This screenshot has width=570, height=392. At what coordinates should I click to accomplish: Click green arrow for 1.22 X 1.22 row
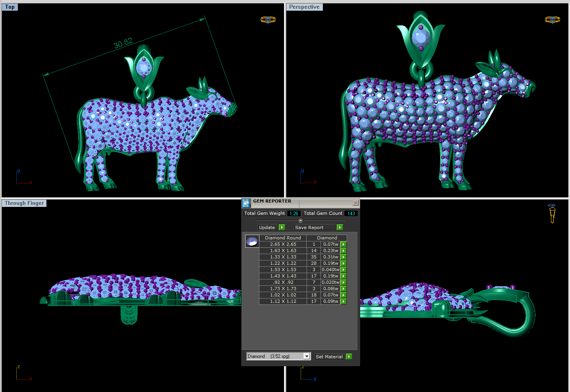click(x=344, y=264)
